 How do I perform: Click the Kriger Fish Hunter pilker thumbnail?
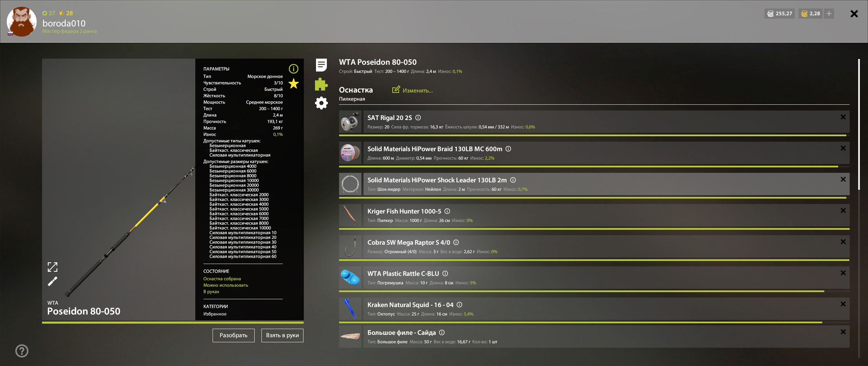350,215
